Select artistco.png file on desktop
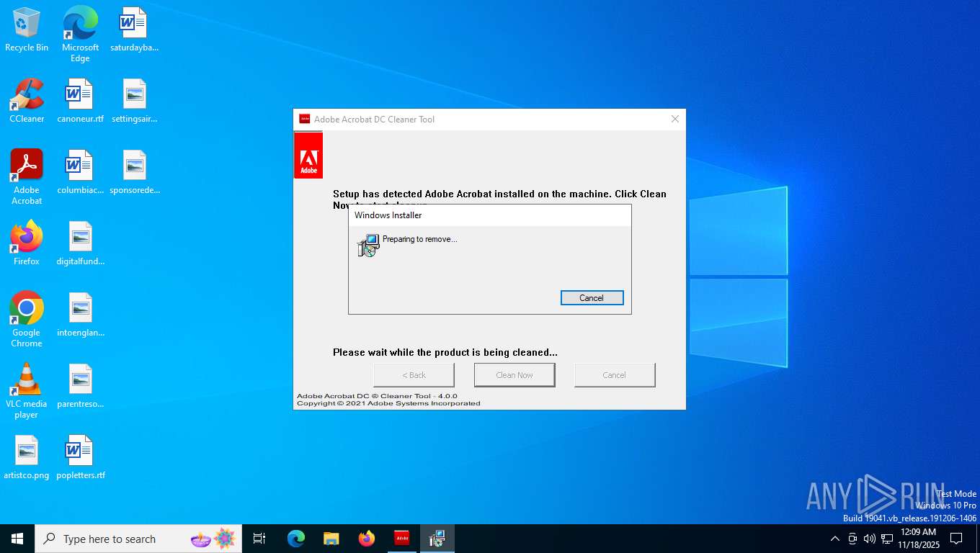This screenshot has height=553, width=980. point(27,457)
